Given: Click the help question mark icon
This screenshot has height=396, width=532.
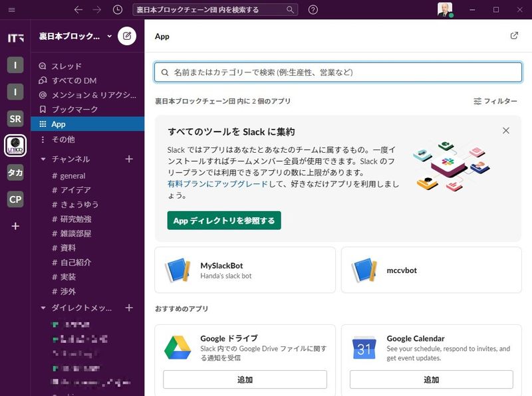Looking at the screenshot, I should [313, 10].
